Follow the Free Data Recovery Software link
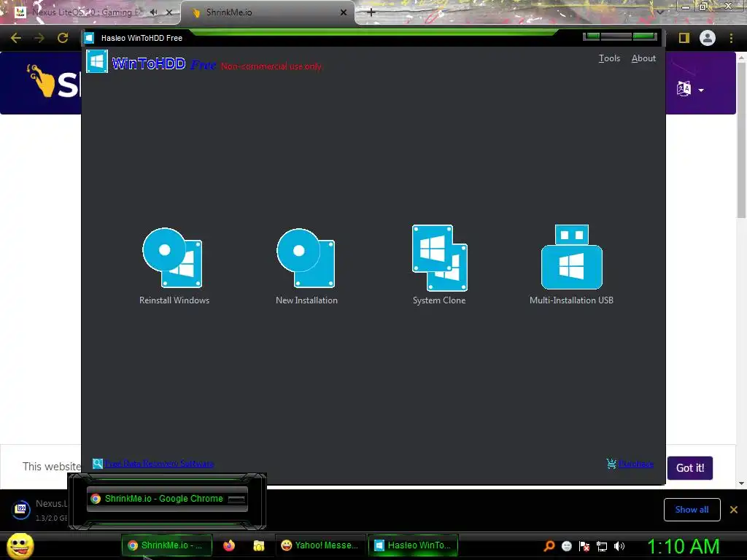Viewport: 747px width, 560px height. pos(159,463)
